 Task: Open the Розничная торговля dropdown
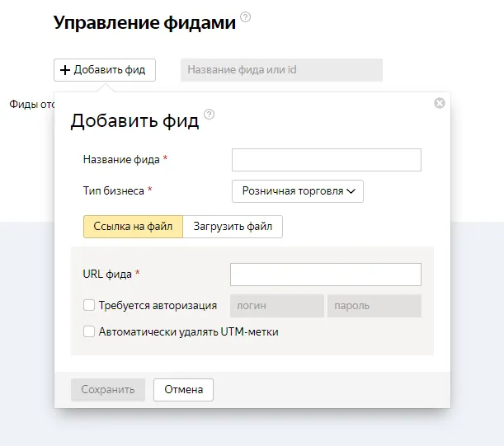pos(298,191)
